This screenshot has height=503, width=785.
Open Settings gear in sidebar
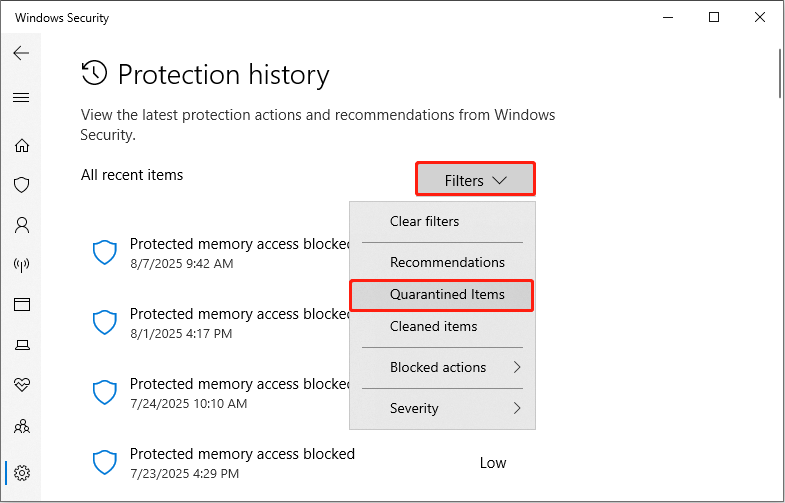[21, 472]
